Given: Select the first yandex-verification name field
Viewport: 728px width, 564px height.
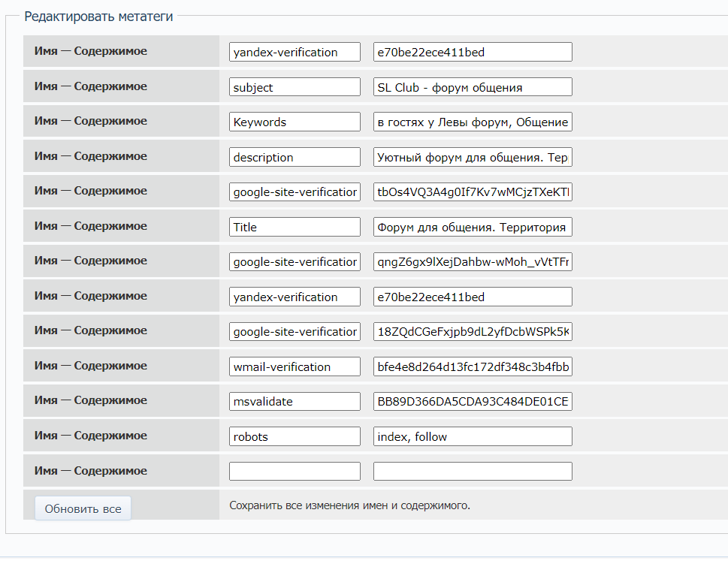Looking at the screenshot, I should 295,52.
